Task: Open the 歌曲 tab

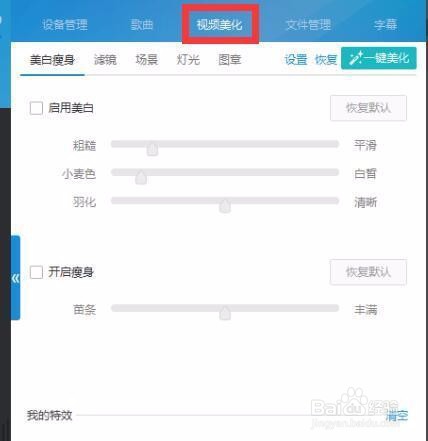Action: tap(142, 24)
